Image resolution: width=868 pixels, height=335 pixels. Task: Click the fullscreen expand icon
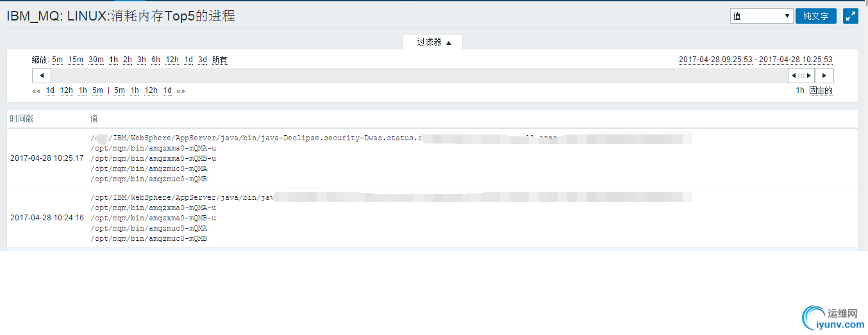851,17
